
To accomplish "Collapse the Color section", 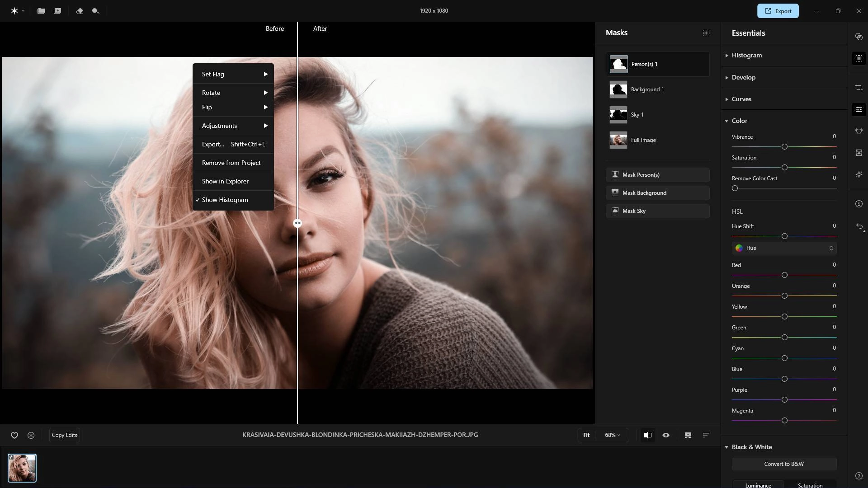I will 784,121.
